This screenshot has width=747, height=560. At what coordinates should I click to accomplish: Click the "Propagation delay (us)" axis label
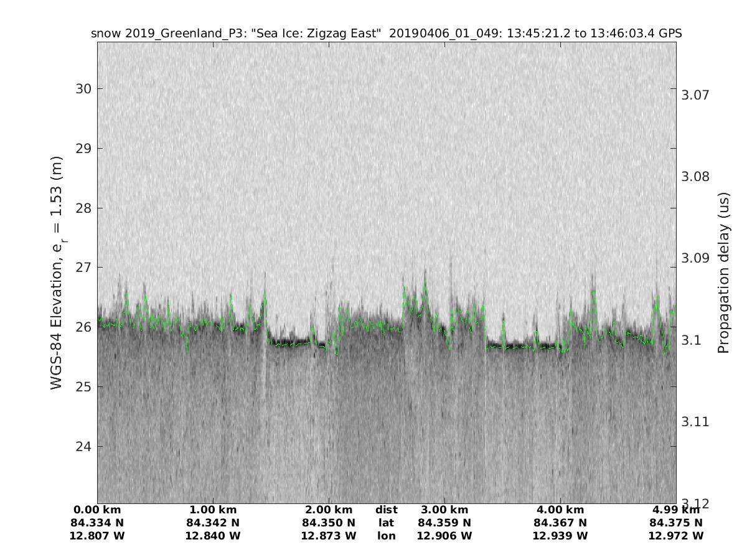[723, 273]
